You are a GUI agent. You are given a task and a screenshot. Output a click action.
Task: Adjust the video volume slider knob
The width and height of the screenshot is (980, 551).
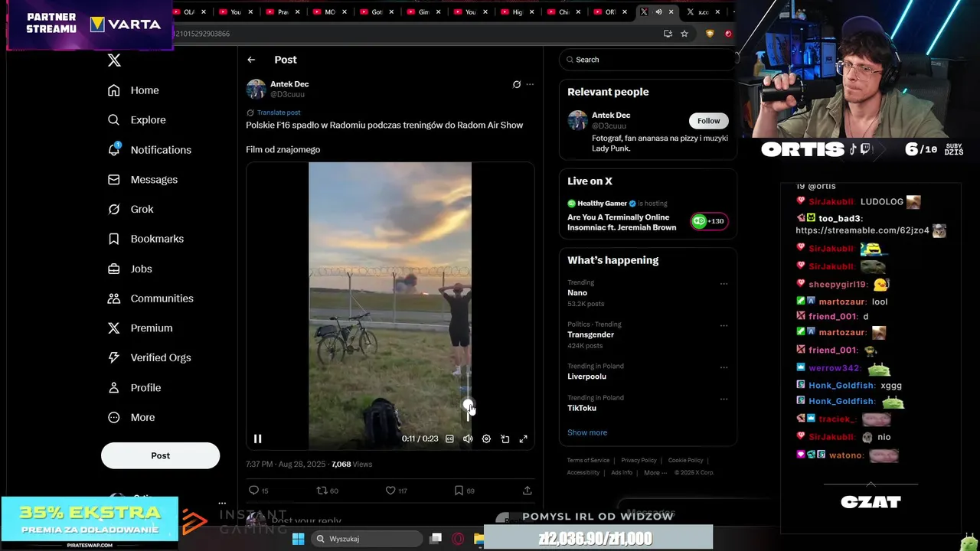coord(468,405)
